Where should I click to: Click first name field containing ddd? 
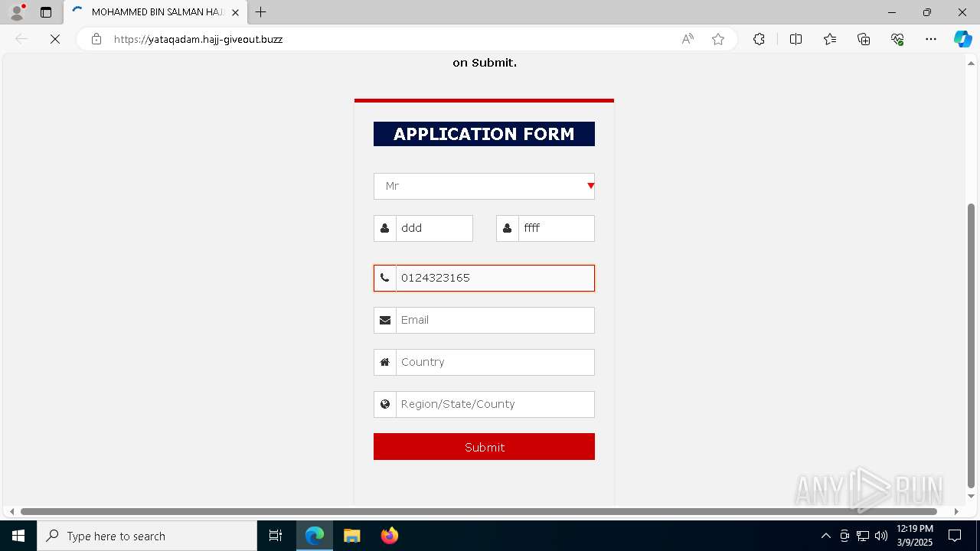434,228
